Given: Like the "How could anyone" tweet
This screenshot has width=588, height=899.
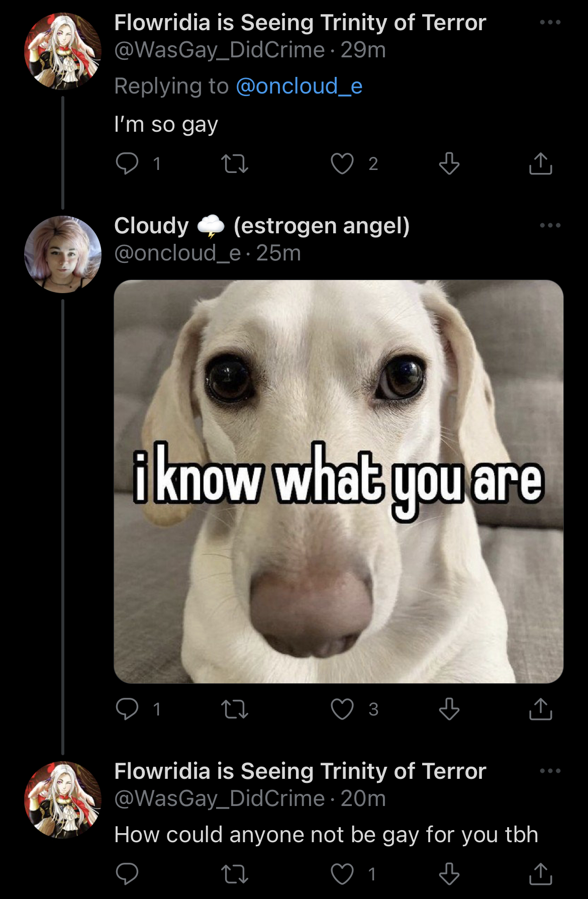Looking at the screenshot, I should [x=342, y=874].
